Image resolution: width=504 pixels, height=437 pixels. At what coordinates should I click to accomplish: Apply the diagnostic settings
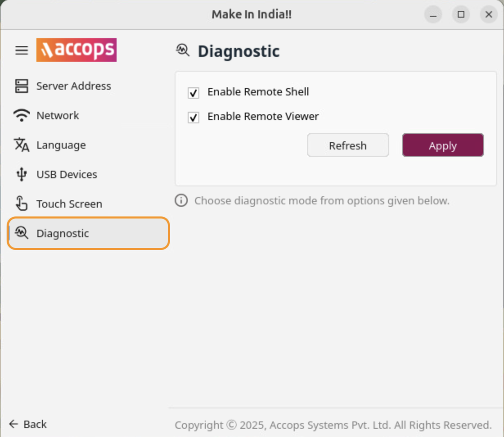point(443,145)
